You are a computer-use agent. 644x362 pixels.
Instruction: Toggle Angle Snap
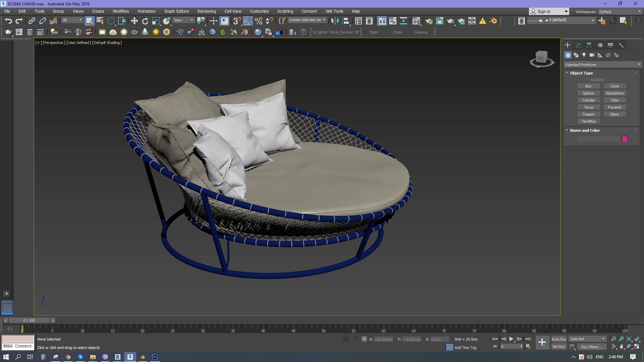(248, 21)
